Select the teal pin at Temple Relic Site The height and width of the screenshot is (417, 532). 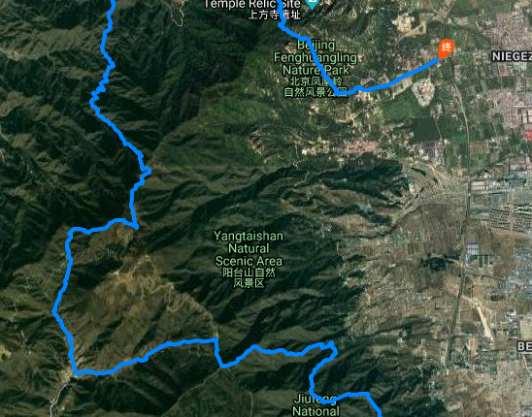(312, 5)
